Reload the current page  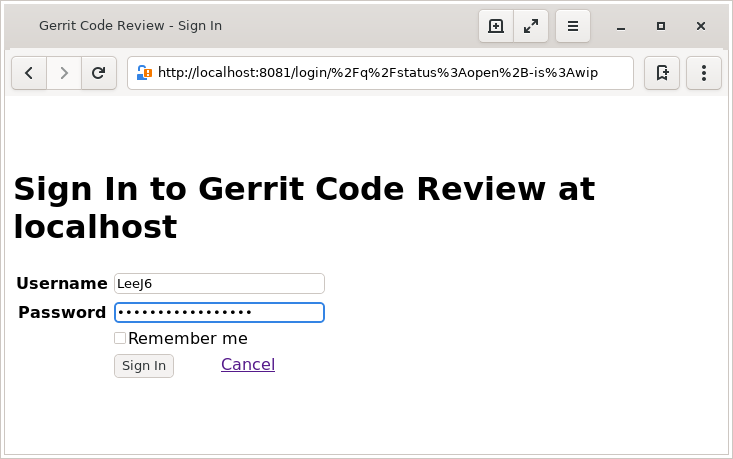(99, 73)
